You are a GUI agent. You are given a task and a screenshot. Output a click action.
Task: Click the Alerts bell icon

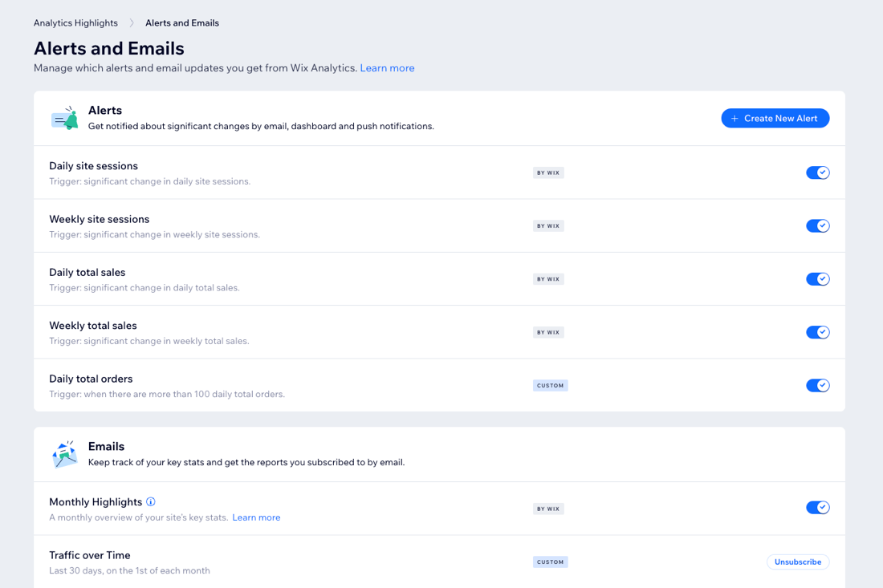65,118
